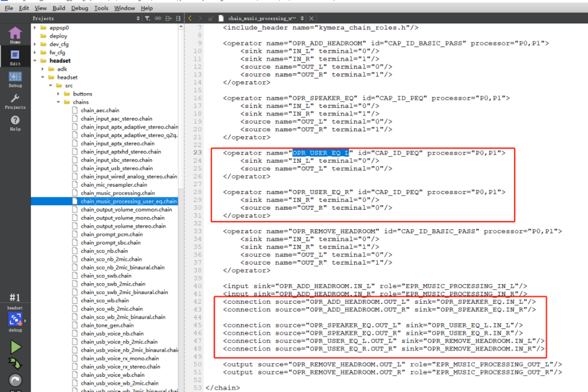Click the Start Debugging button
This screenshot has height=392, width=588.
(x=15, y=363)
